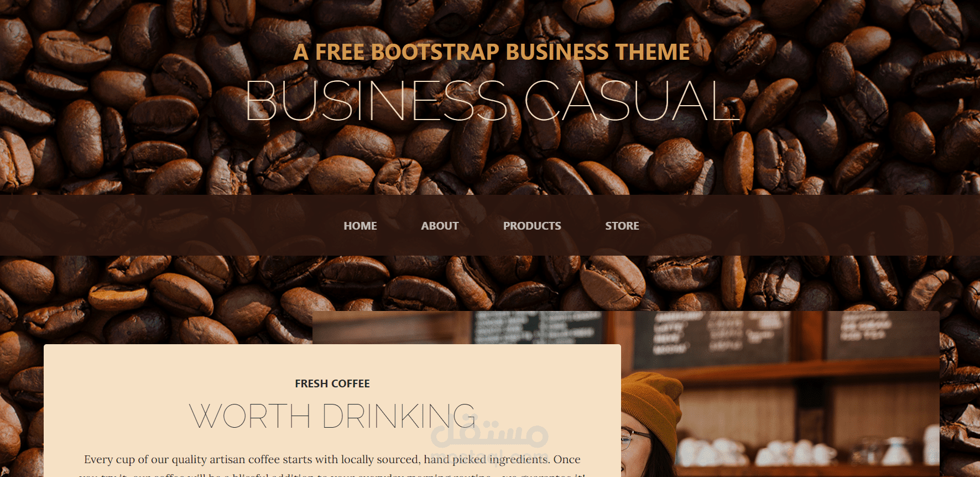Click the FRESH COFFEE subheading
This screenshot has width=980, height=477.
pyautogui.click(x=332, y=383)
